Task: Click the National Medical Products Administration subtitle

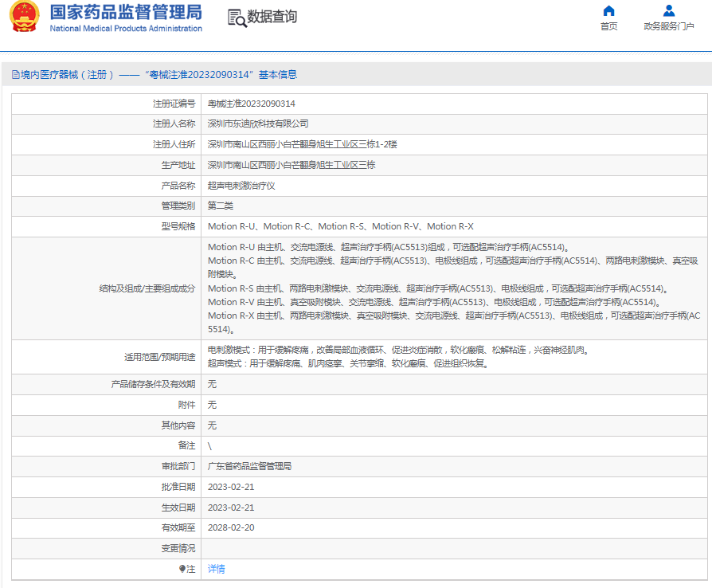Action: (126, 29)
